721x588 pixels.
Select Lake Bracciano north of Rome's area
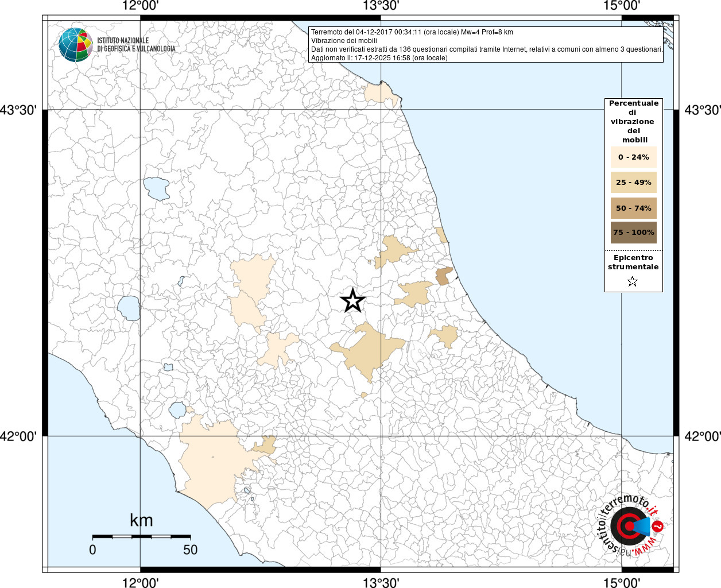[177, 410]
